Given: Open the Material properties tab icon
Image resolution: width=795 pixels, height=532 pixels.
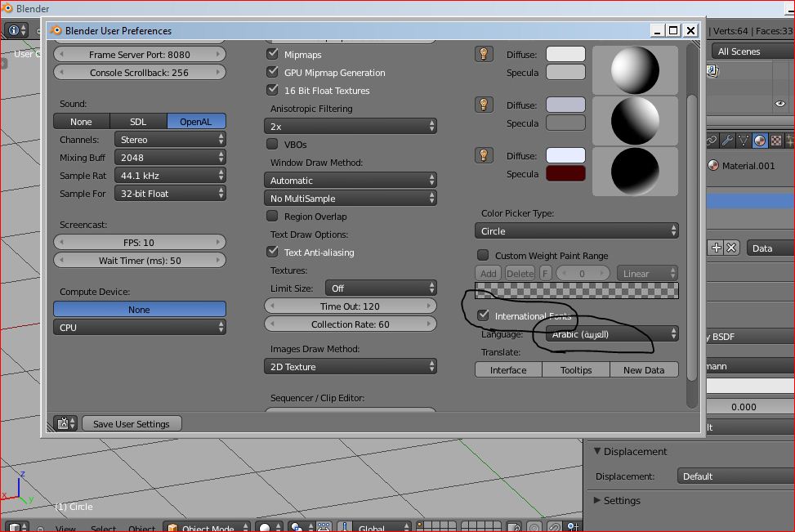Looking at the screenshot, I should pyautogui.click(x=761, y=141).
